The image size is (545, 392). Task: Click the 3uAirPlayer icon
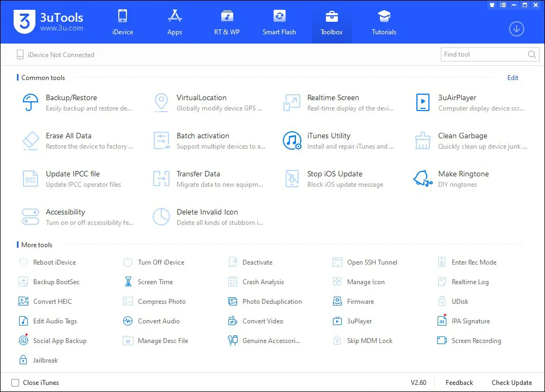click(422, 102)
